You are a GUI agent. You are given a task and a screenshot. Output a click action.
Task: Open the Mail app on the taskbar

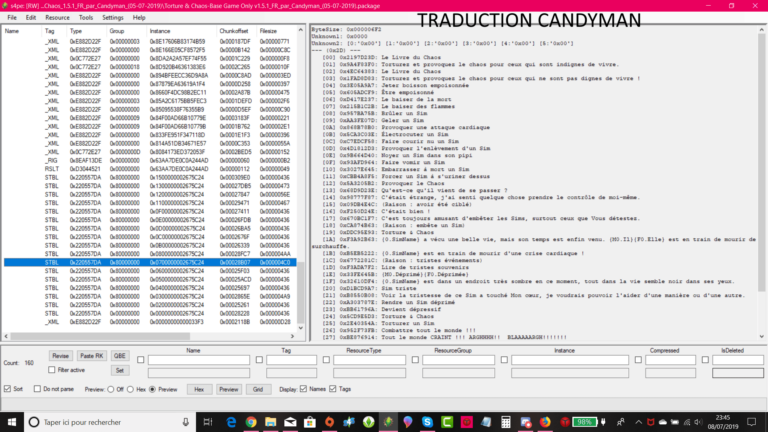290,422
